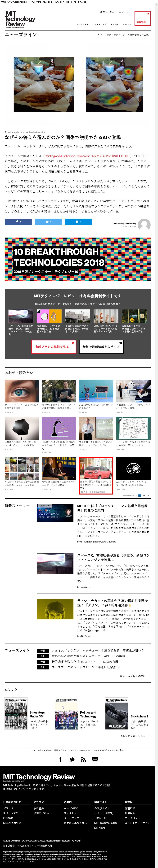
Task: Click ニュースをもっと読む link
Action: [135, 676]
